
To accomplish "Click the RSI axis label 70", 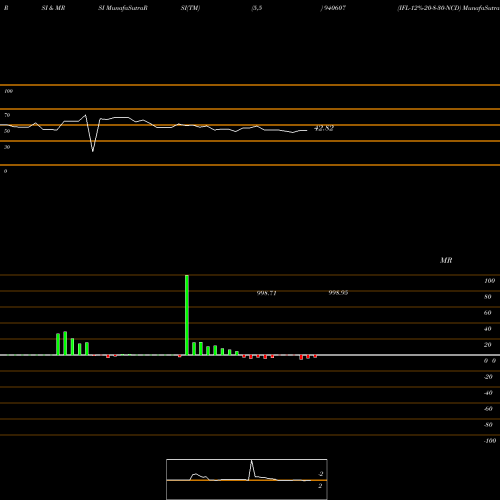I will pyautogui.click(x=7, y=115).
